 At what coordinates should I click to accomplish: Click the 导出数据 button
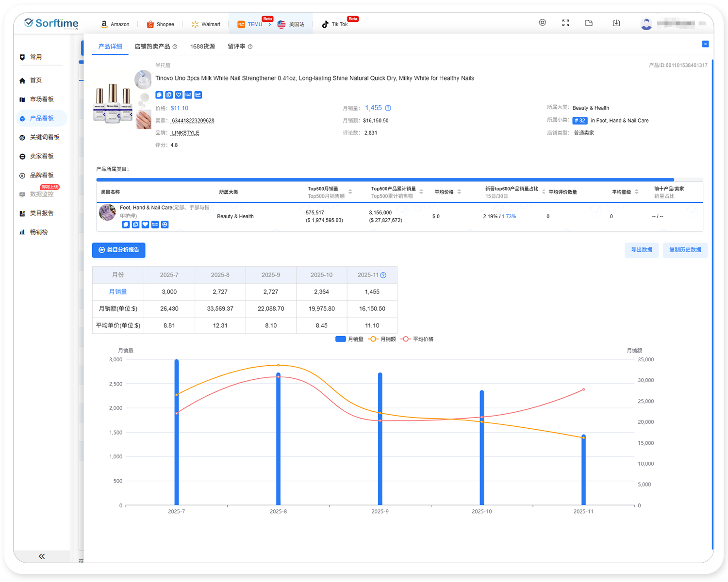641,250
